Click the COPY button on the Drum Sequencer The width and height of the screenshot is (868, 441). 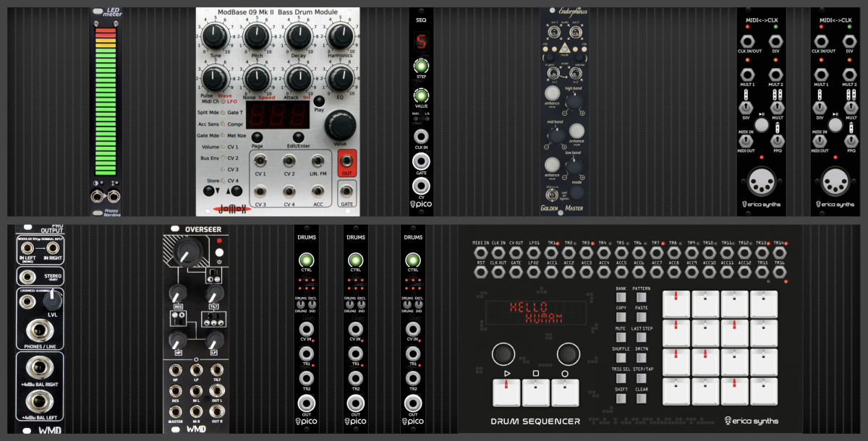(621, 317)
